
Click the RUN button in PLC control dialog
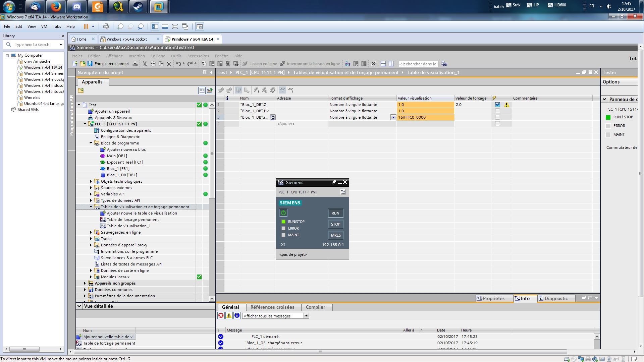pos(335,213)
